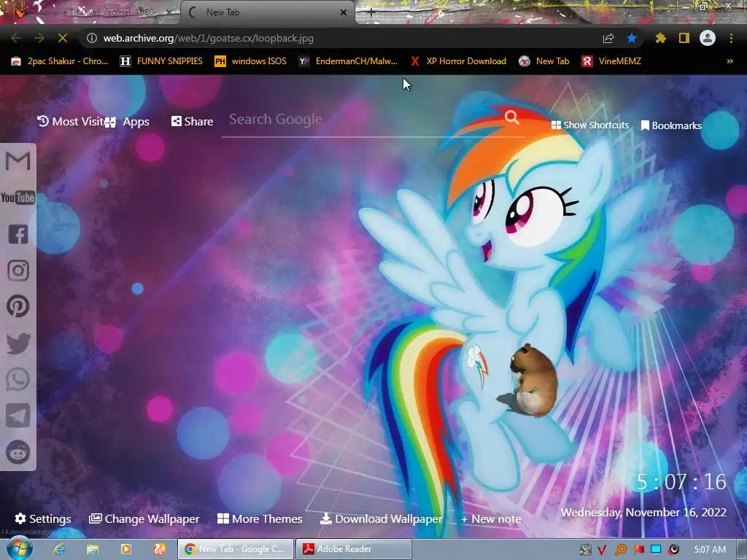Viewport: 747px width, 560px height.
Task: Click the Share button on the page
Action: pyautogui.click(x=192, y=122)
